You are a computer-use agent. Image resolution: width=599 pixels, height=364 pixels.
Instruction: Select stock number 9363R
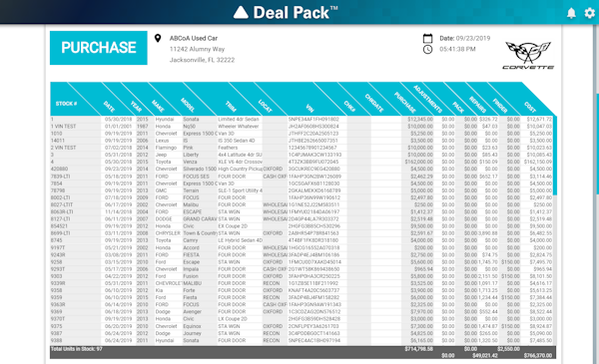coord(58,305)
